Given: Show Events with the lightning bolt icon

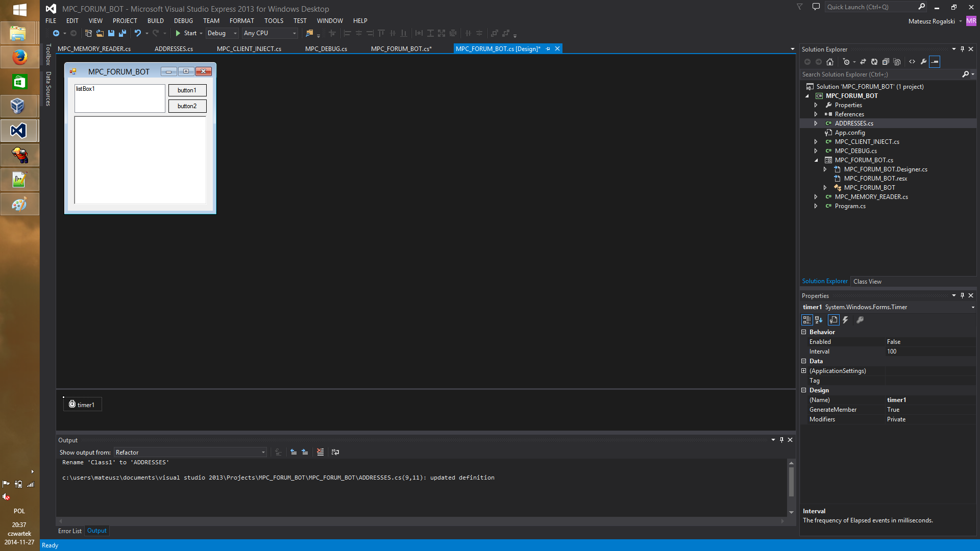Looking at the screenshot, I should (845, 320).
